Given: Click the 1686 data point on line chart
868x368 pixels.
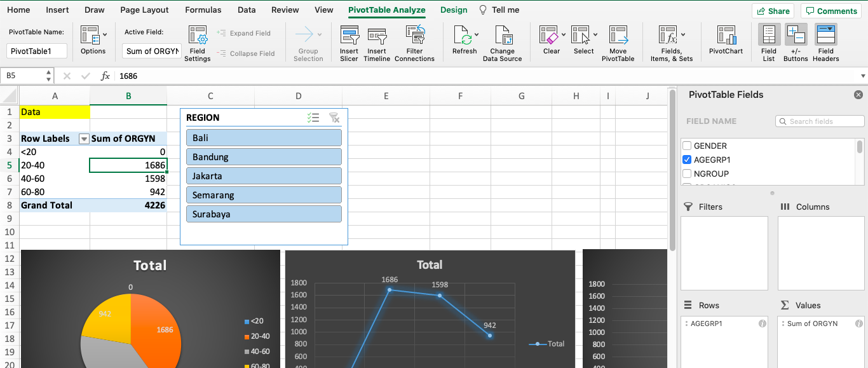Looking at the screenshot, I should tap(390, 290).
